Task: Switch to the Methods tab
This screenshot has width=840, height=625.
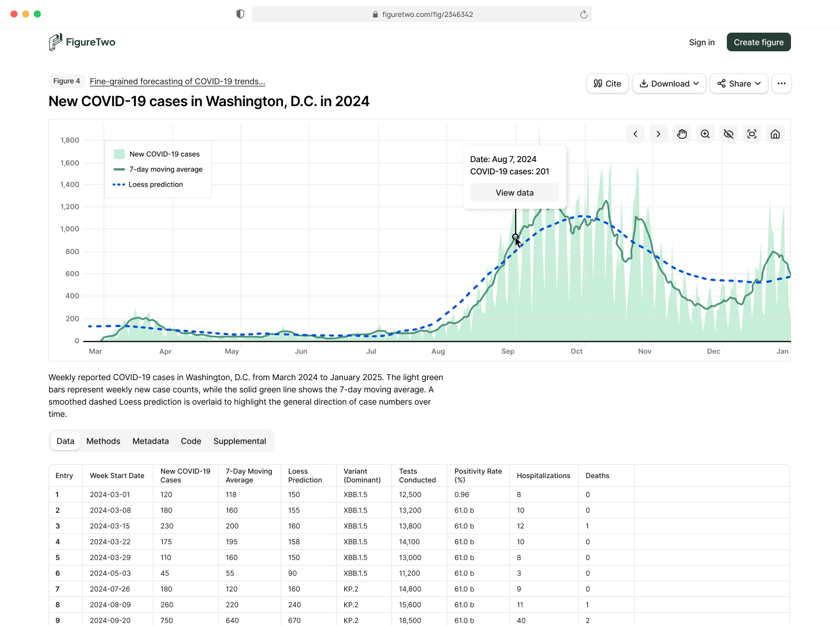Action: 103,441
